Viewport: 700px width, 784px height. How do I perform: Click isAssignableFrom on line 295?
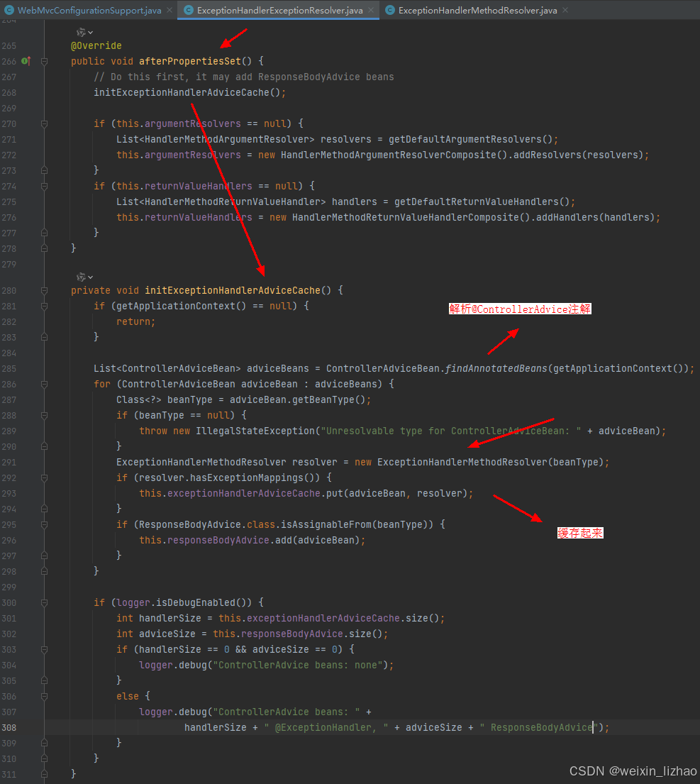(326, 524)
